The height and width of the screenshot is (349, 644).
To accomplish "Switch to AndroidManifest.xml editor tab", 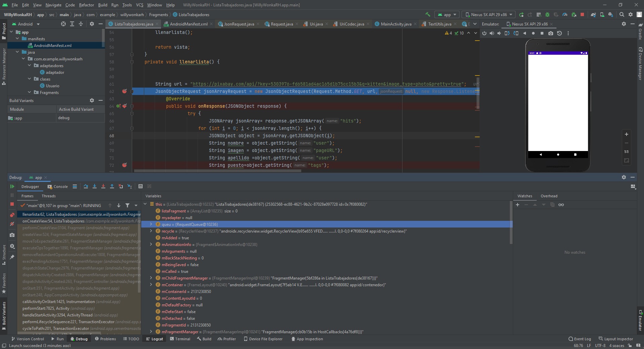I will pyautogui.click(x=188, y=24).
